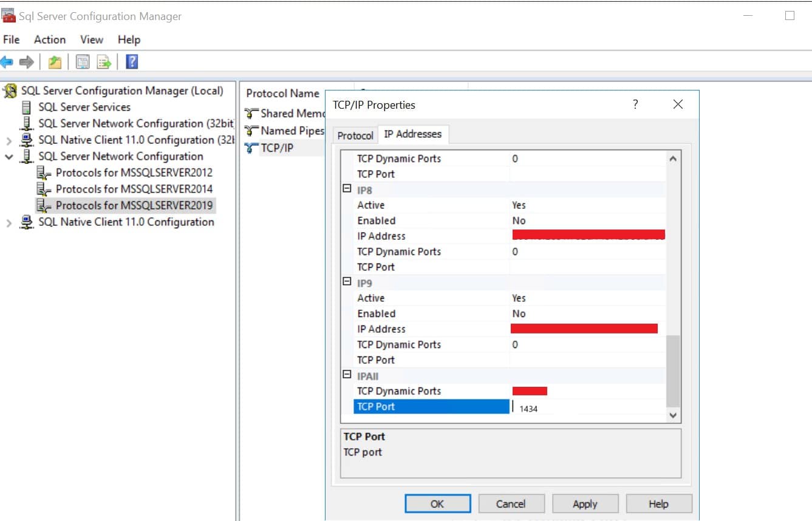Maximize the Configuration Manager window
The image size is (812, 521).
pos(790,16)
